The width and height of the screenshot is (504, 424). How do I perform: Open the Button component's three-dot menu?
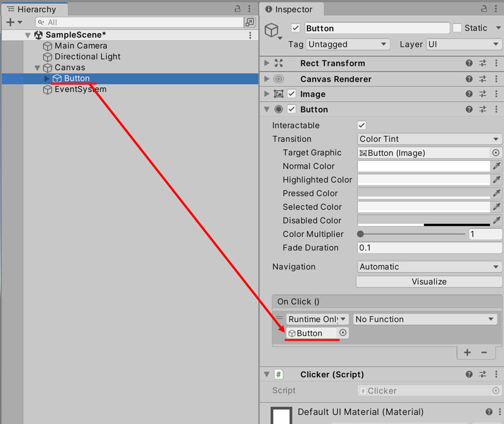pos(496,109)
